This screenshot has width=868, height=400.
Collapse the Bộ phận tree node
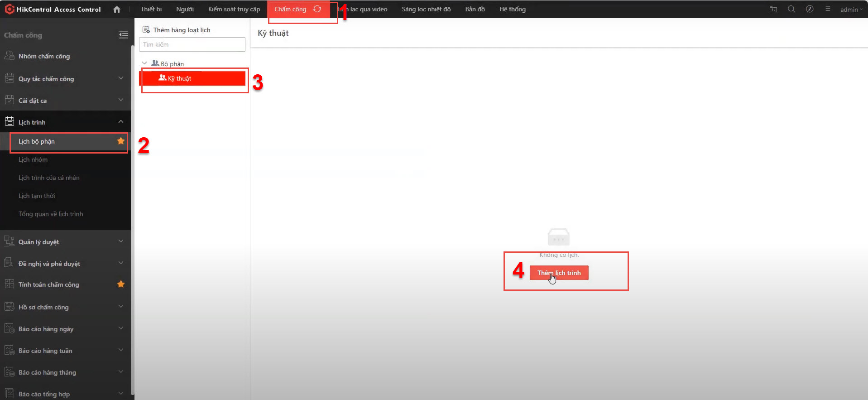point(144,63)
